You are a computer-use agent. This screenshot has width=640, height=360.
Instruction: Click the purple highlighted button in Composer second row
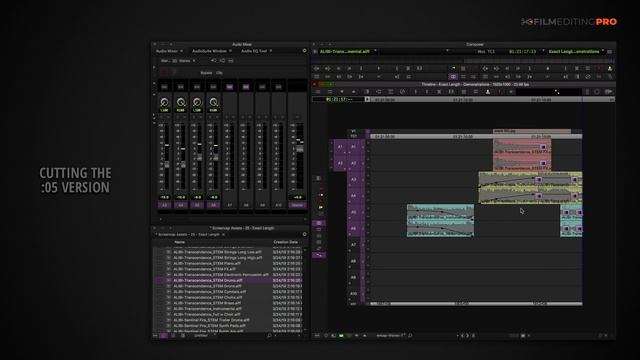(453, 76)
